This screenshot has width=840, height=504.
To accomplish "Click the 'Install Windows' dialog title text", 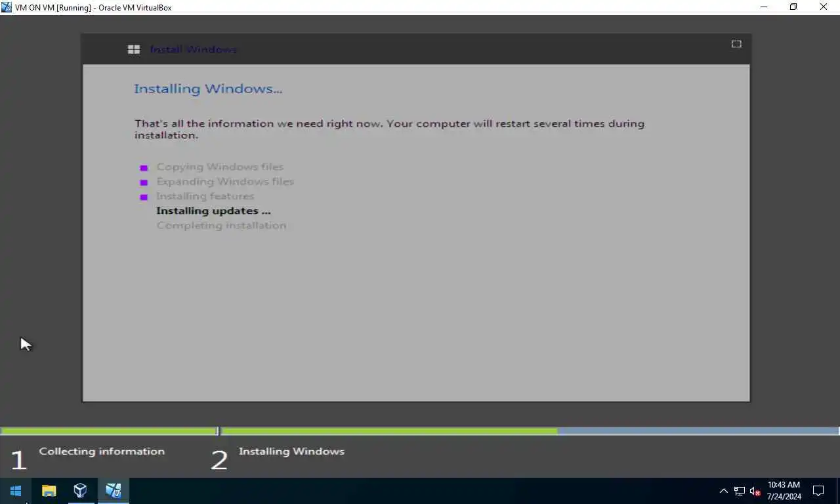I will (193, 49).
